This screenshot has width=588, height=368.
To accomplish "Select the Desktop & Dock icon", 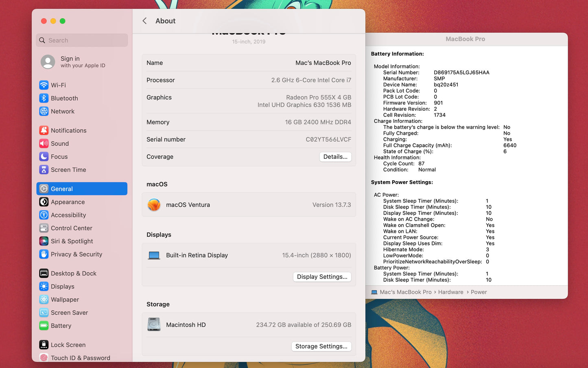I will [44, 273].
